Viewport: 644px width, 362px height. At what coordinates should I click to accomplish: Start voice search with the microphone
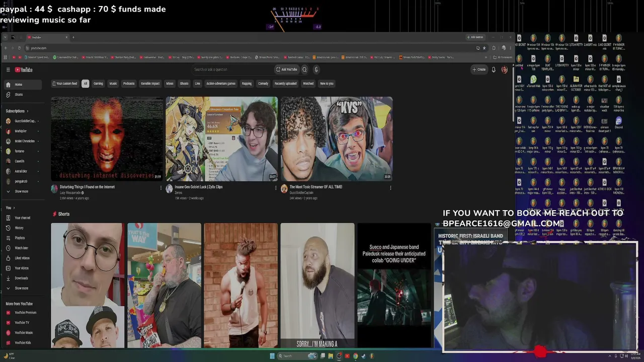(316, 69)
